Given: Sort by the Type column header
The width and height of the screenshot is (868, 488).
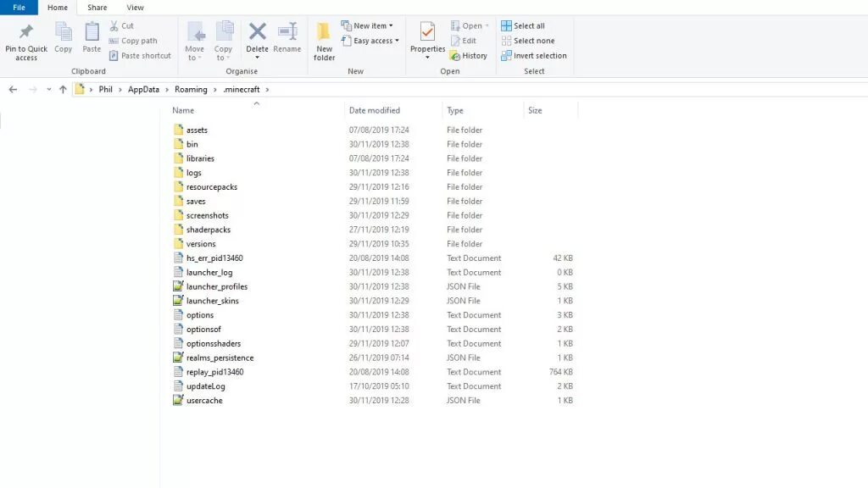Looking at the screenshot, I should click(455, 110).
